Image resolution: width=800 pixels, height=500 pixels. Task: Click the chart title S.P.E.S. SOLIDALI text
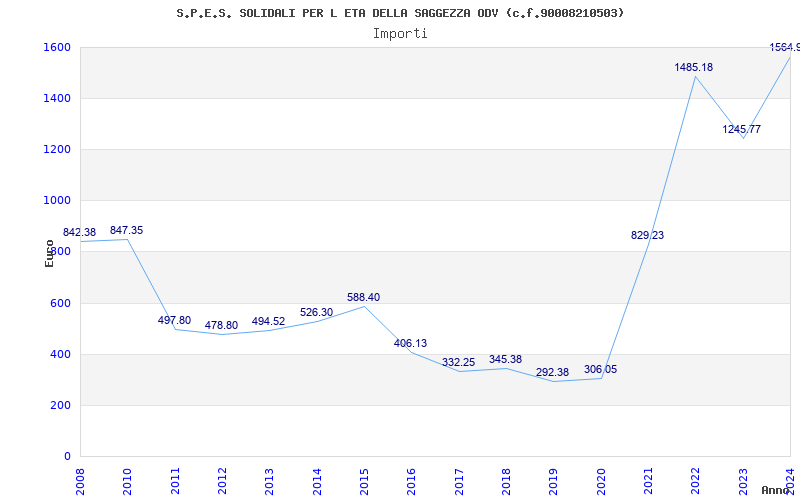pyautogui.click(x=400, y=13)
